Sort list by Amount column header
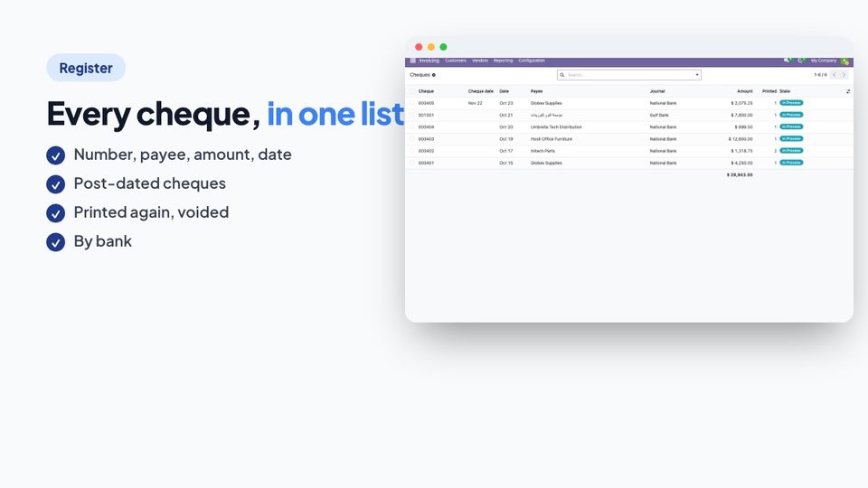868x488 pixels. tap(744, 91)
